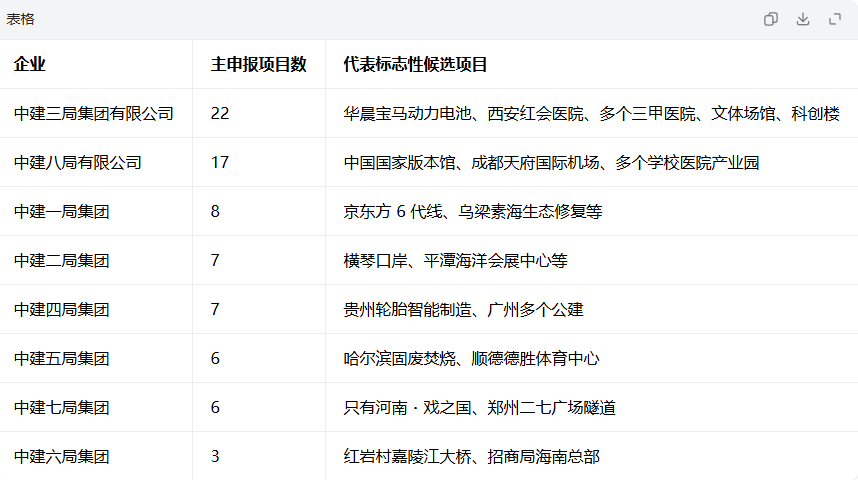Click cell 中建二局集团

[x=61, y=261]
